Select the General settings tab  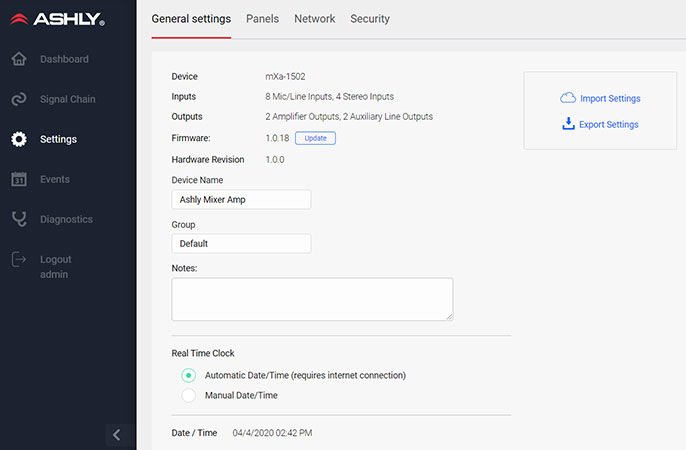(x=191, y=19)
